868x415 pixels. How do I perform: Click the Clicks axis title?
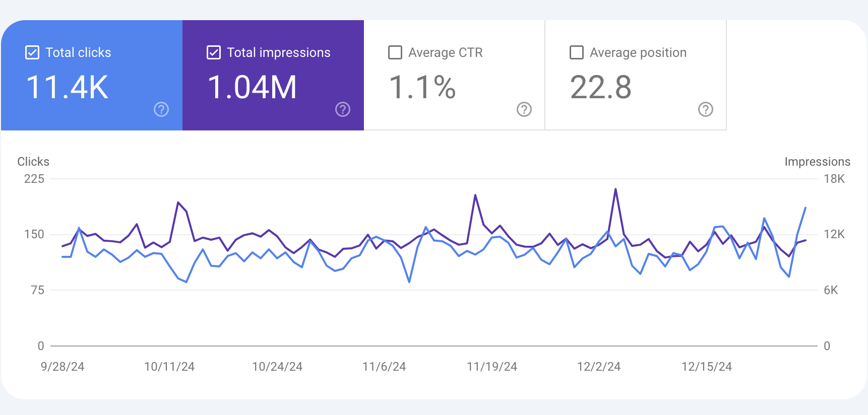tap(33, 162)
